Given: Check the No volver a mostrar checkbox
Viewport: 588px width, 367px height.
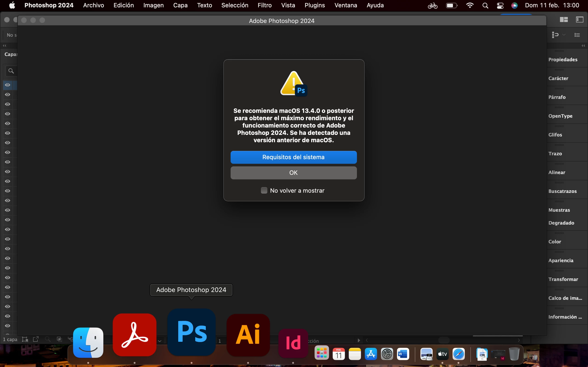Looking at the screenshot, I should coord(264,191).
